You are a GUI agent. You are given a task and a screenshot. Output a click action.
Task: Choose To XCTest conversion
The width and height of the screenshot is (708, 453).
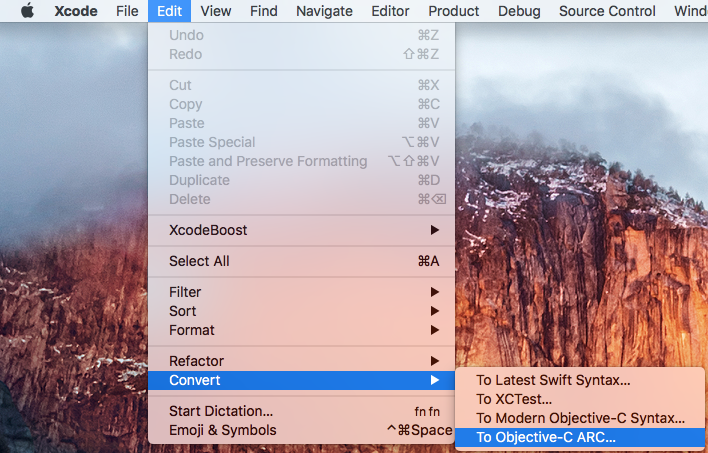514,399
